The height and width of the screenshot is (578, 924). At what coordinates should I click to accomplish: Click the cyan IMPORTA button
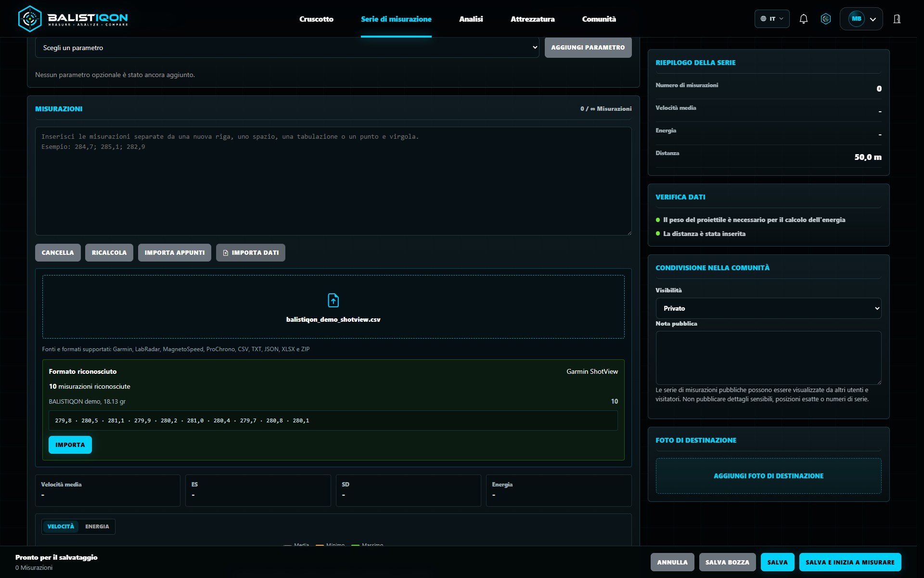70,445
